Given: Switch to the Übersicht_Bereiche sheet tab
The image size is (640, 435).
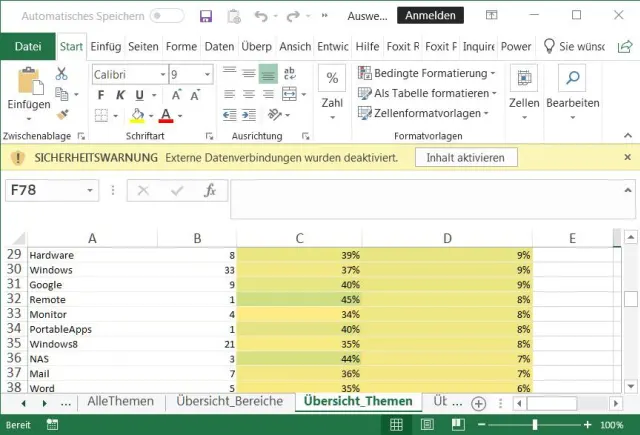Looking at the screenshot, I should point(229,401).
